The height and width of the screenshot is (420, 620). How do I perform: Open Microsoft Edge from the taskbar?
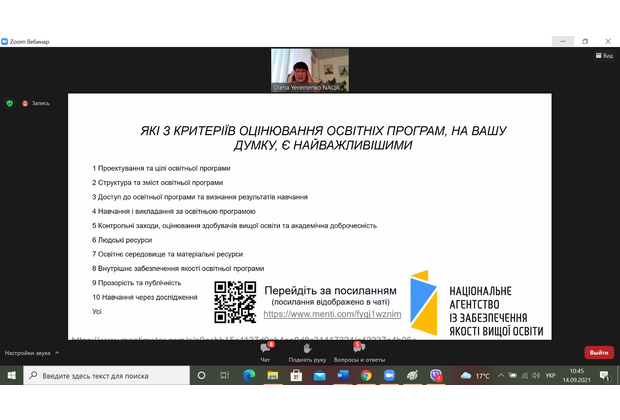coord(249,376)
